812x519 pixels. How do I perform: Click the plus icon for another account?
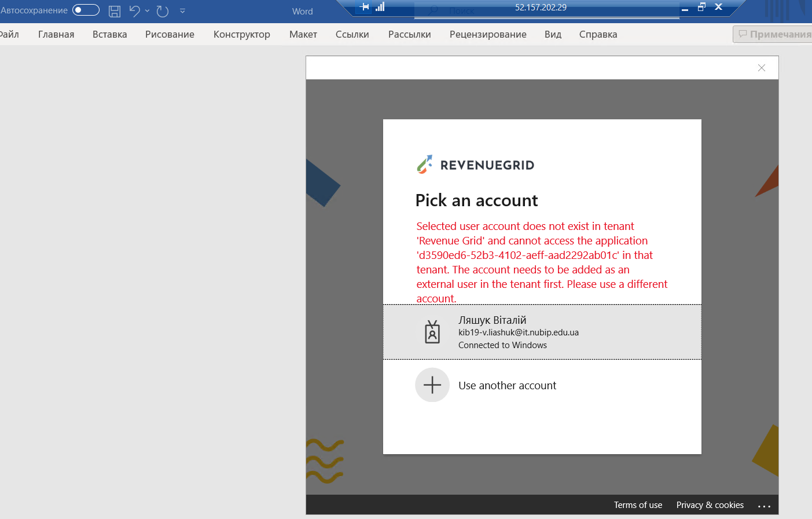432,385
